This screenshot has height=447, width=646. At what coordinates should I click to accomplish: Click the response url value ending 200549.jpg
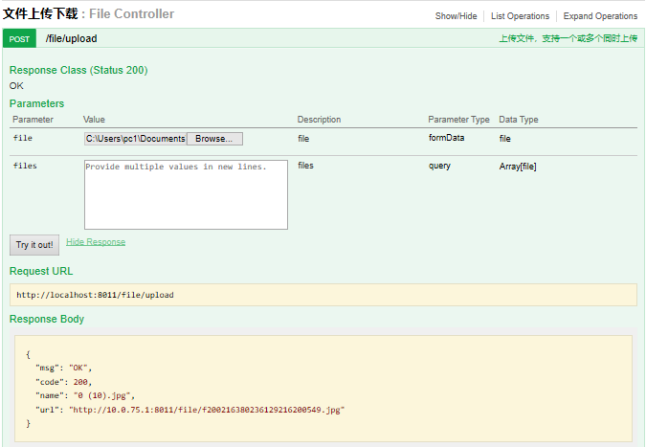207,410
